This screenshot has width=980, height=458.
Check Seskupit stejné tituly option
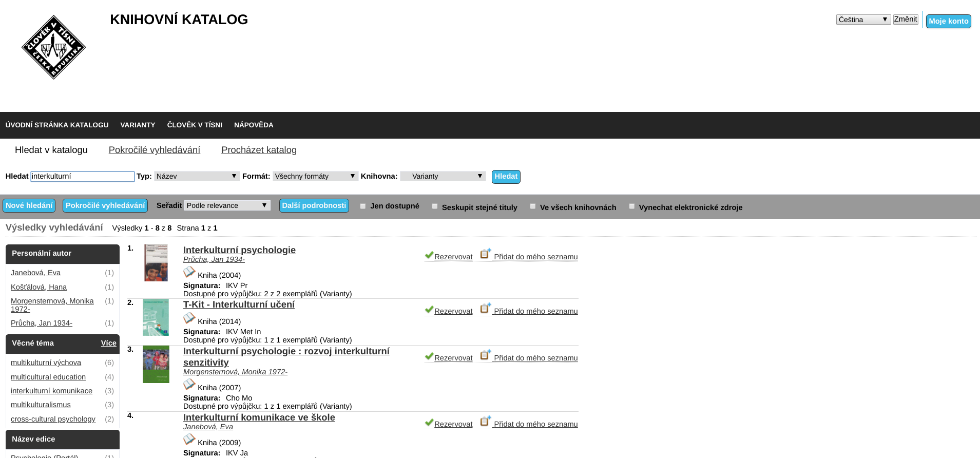[435, 206]
